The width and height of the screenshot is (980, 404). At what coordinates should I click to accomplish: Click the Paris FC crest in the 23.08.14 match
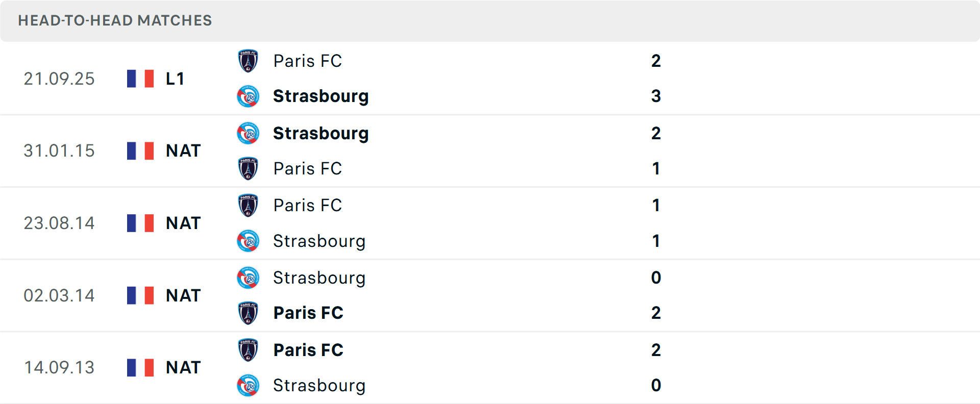click(248, 205)
